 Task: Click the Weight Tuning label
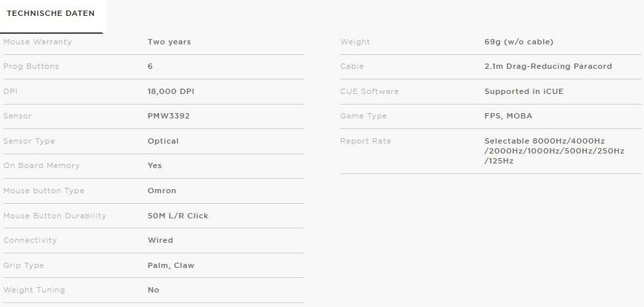click(x=34, y=290)
